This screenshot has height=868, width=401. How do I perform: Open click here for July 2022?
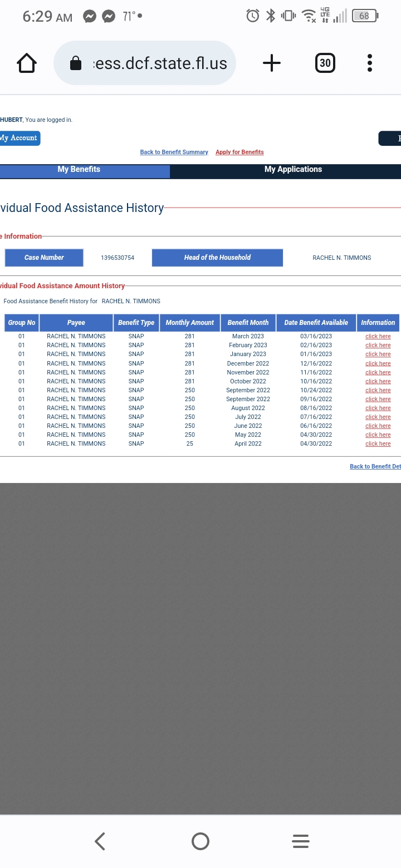pos(378,417)
